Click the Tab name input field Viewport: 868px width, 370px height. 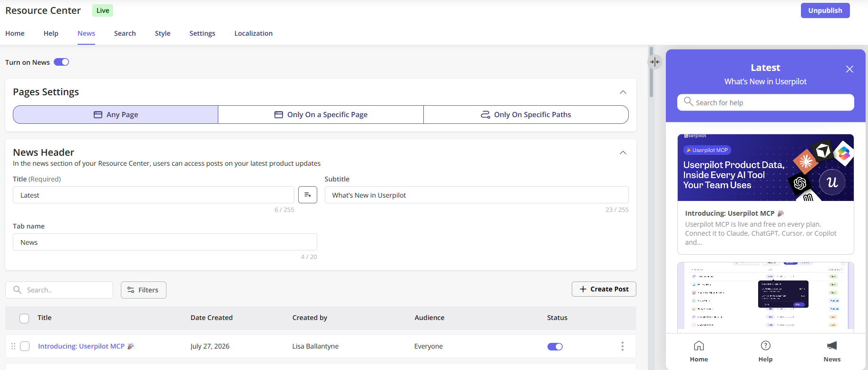click(x=165, y=242)
